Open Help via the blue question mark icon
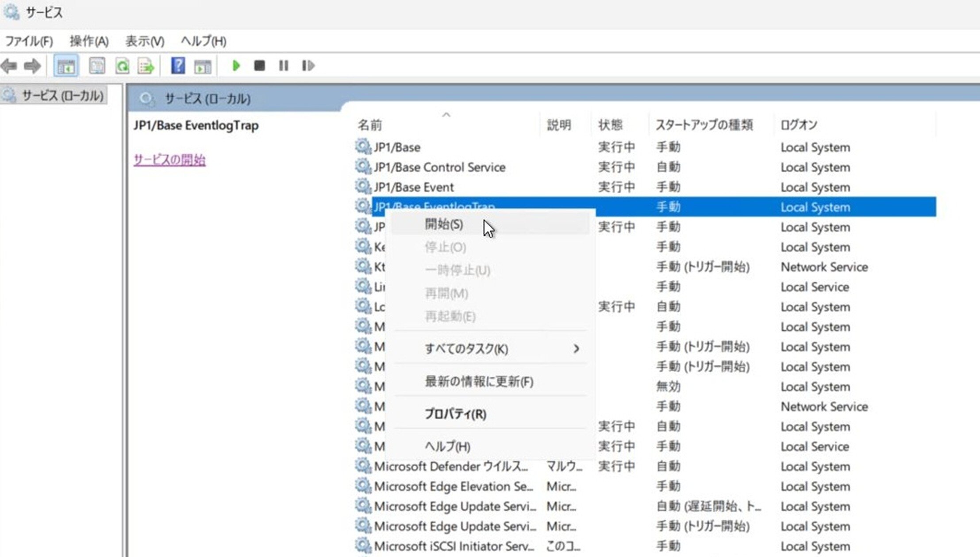980x557 pixels. [177, 66]
